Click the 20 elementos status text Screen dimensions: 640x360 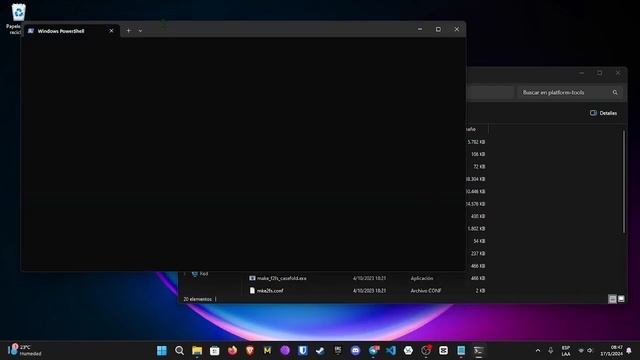coord(198,299)
